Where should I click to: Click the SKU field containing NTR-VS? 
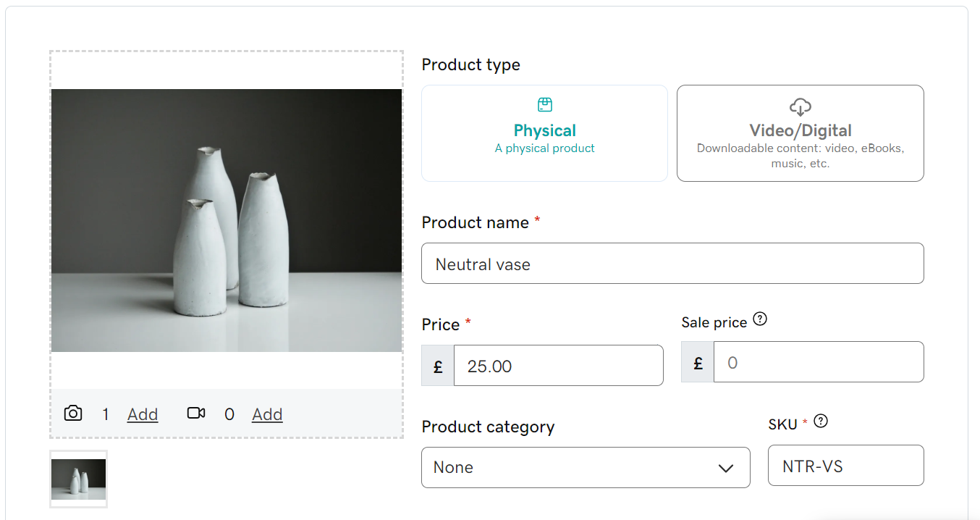pyautogui.click(x=845, y=465)
